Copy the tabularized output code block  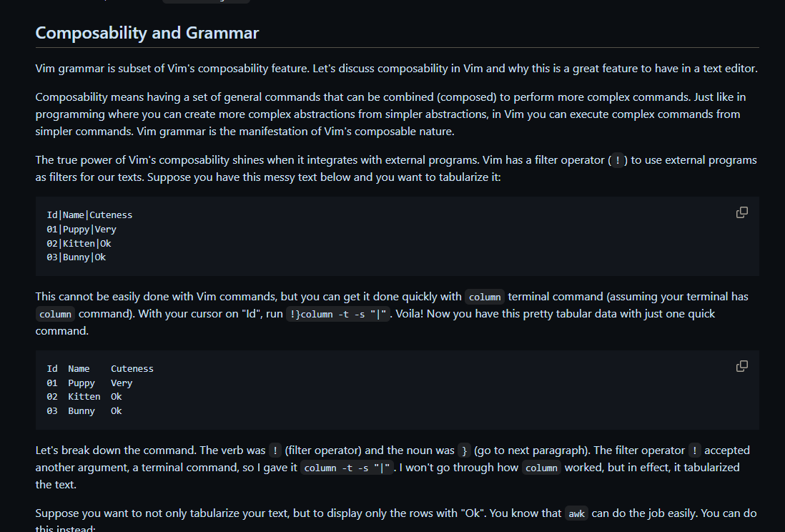click(742, 366)
